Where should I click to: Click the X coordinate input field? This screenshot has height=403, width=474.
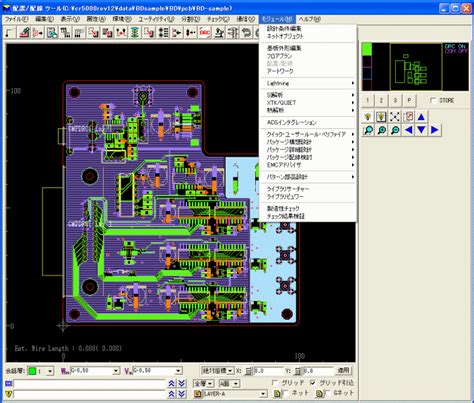coord(268,371)
